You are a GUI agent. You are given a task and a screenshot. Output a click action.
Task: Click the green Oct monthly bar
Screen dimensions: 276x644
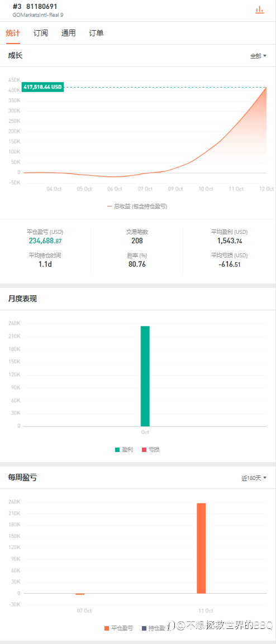coord(145,376)
